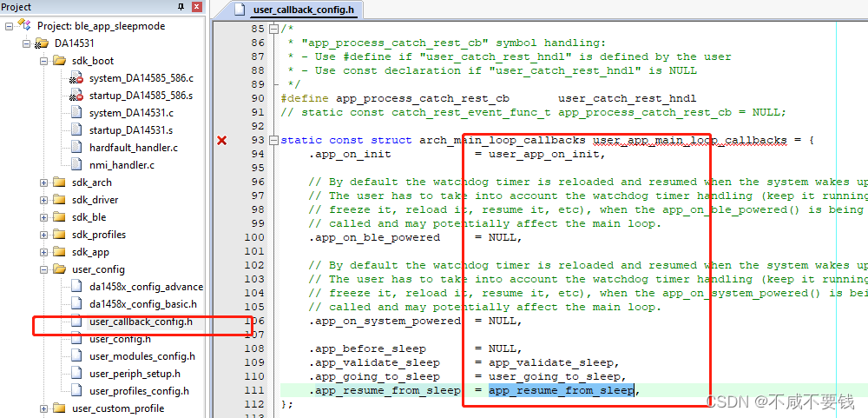Click user_catch_rest_hndl on line 90
The width and height of the screenshot is (868, 418).
[627, 99]
